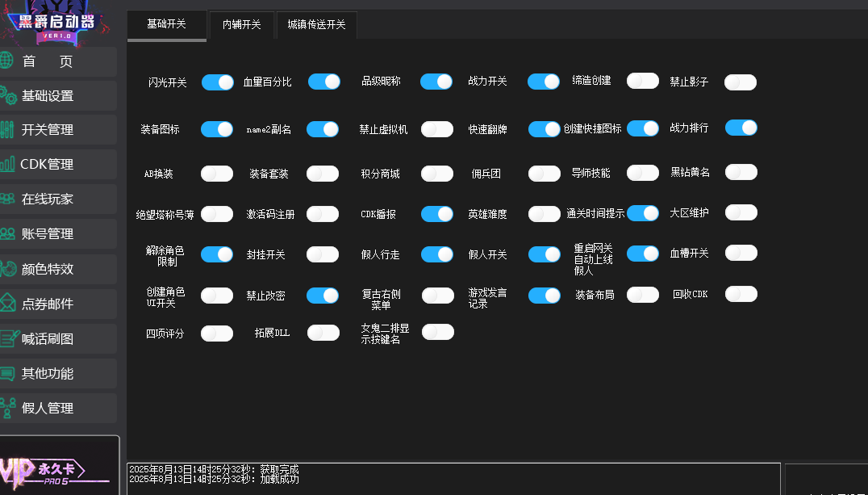Switch to the 内辅开关 tab
This screenshot has height=495, width=868.
[242, 24]
